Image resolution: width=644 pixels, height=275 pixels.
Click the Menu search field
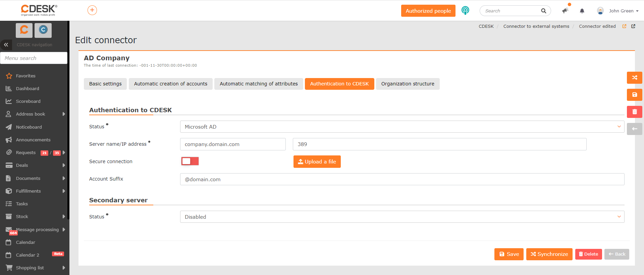click(34, 58)
